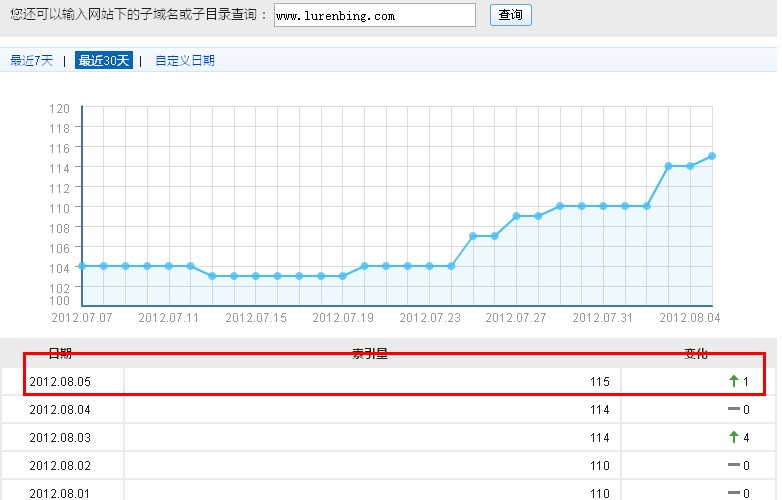Select the 2012.08.05 date cell in table
This screenshot has width=782, height=500.
coord(60,382)
